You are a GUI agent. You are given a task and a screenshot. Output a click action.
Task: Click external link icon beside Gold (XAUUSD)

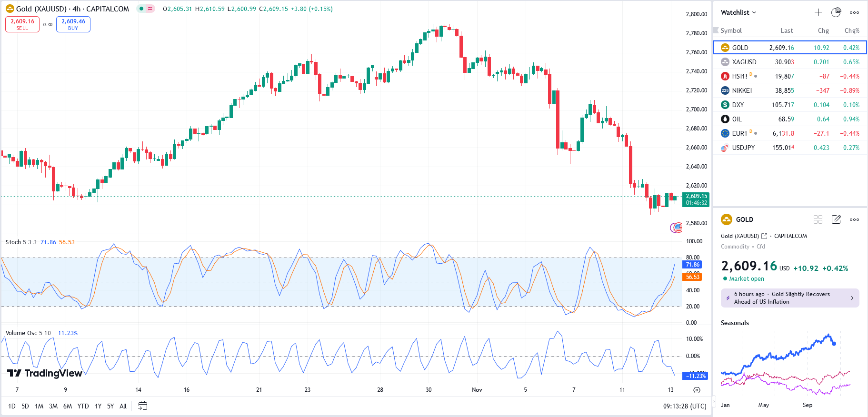[x=764, y=236]
